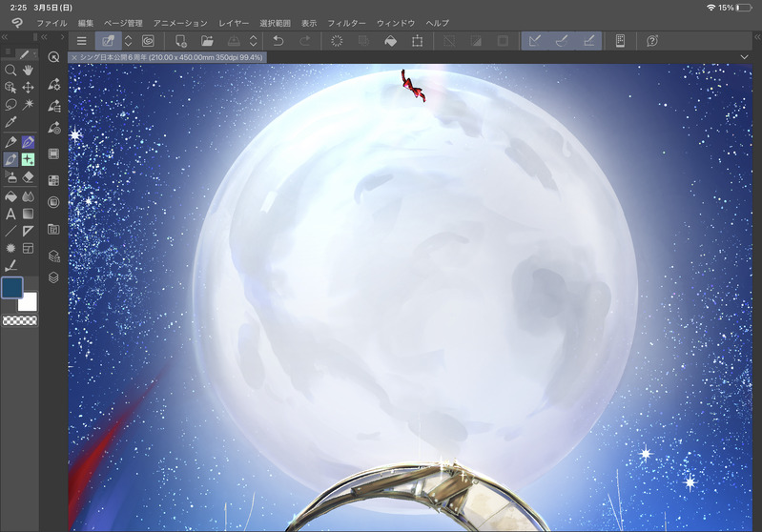Select the Saturated line burst tool
This screenshot has height=532, width=762.
[10, 248]
